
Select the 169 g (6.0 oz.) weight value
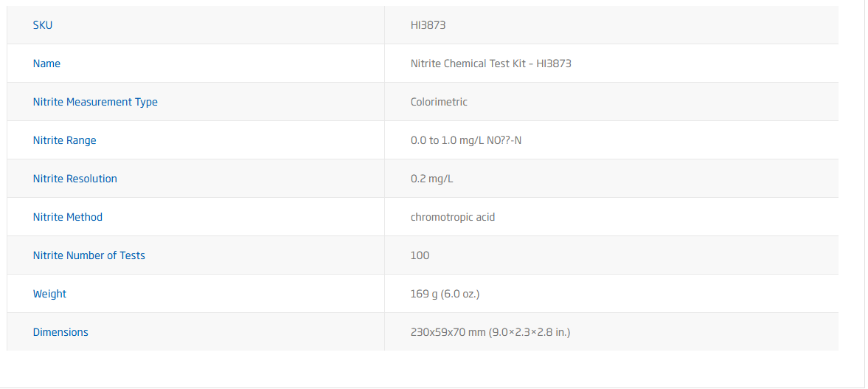445,294
